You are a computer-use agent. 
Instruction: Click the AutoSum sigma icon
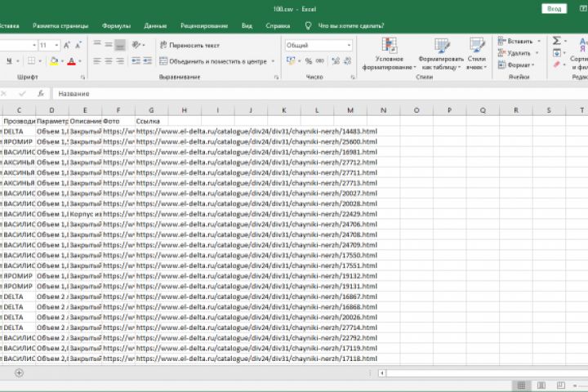coord(557,41)
